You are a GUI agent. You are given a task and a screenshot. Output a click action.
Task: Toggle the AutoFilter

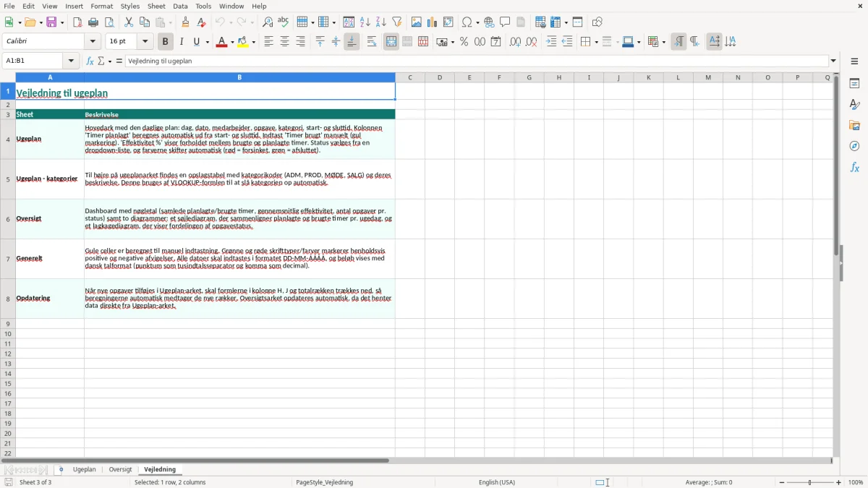click(397, 22)
